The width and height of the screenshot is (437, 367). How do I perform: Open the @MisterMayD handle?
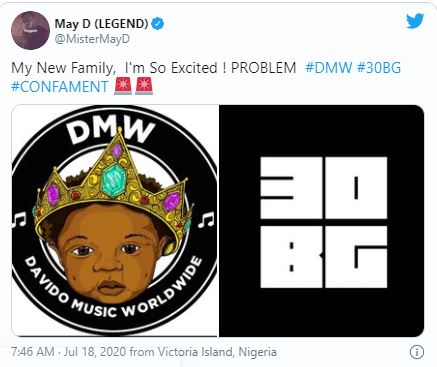(x=92, y=39)
